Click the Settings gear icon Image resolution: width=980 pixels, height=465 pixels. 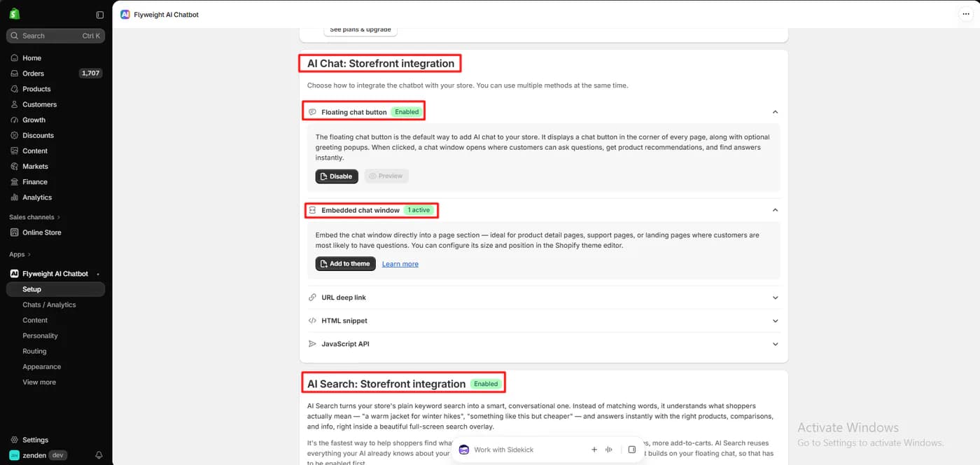15,440
